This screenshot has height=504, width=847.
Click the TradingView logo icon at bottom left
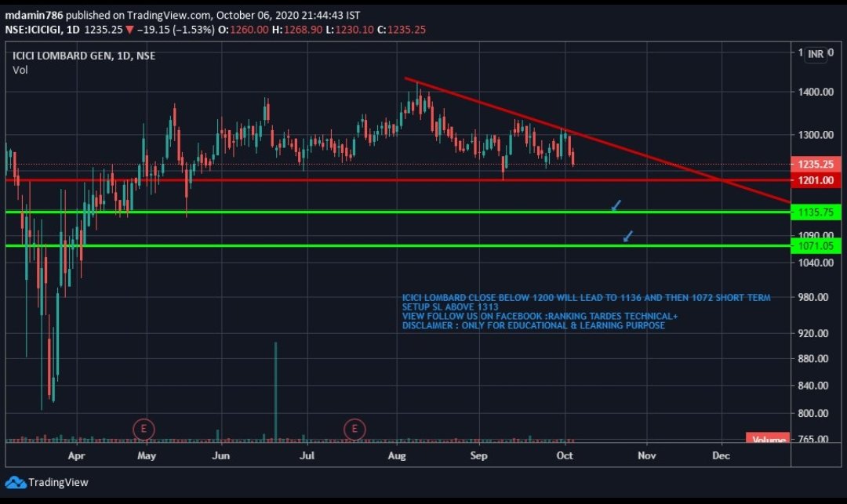pyautogui.click(x=16, y=482)
